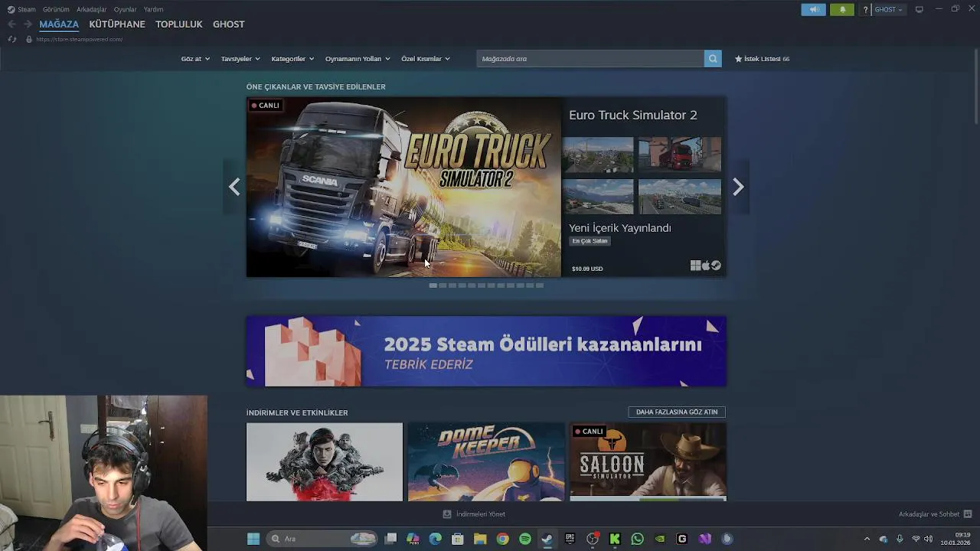Open Visual Studio from taskbar

coord(704,539)
